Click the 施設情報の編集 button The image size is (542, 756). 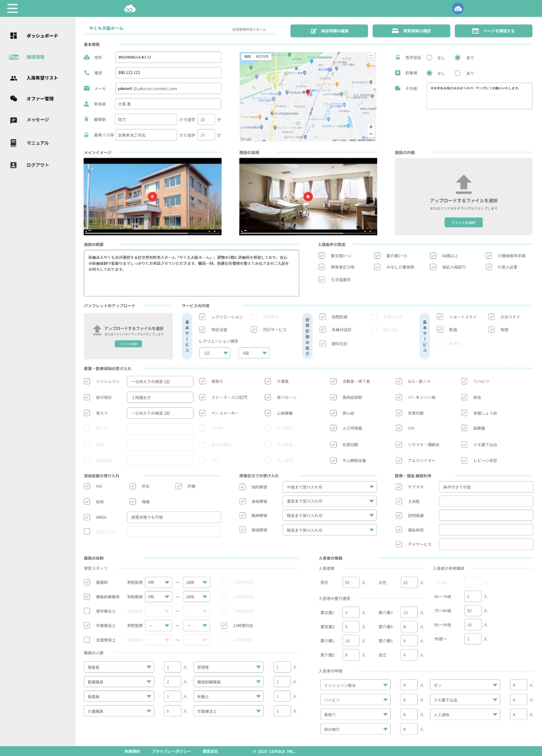tap(329, 31)
